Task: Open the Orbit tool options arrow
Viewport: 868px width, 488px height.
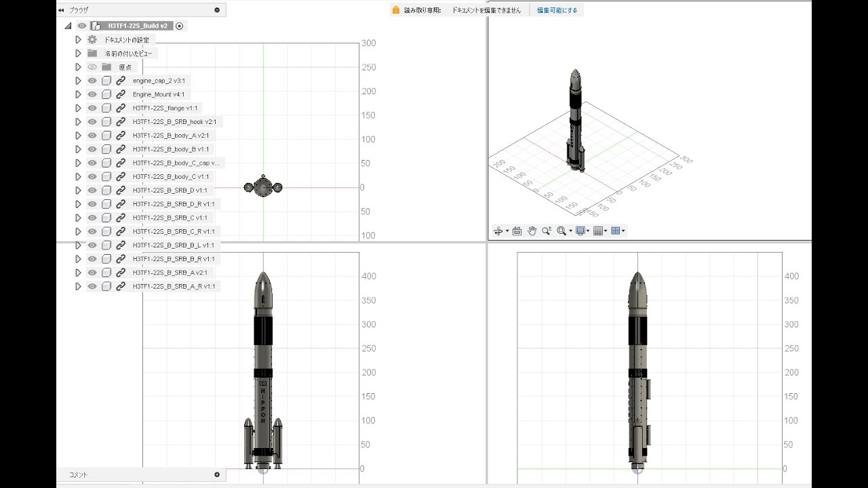Action: point(507,231)
